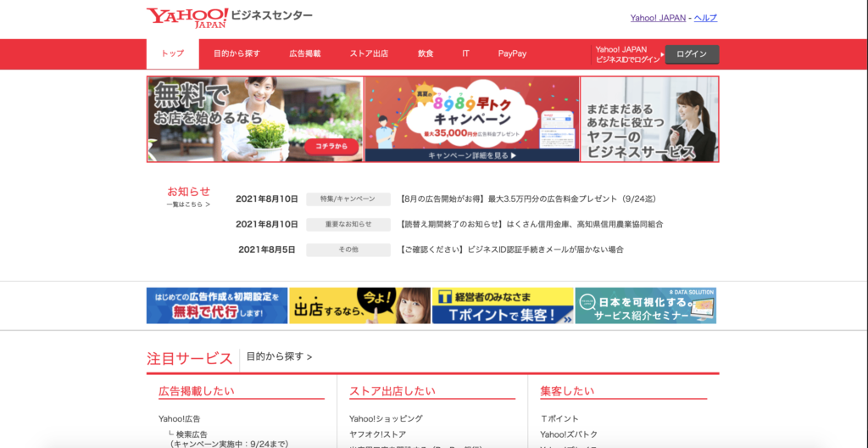868x448 pixels.
Task: Click the お知らせ heading
Action: [x=189, y=191]
